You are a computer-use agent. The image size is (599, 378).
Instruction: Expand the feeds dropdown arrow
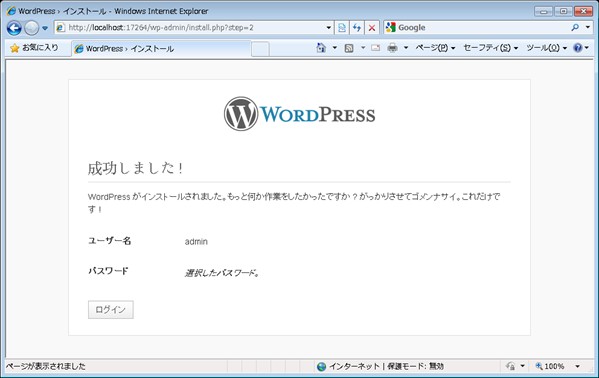[363, 48]
